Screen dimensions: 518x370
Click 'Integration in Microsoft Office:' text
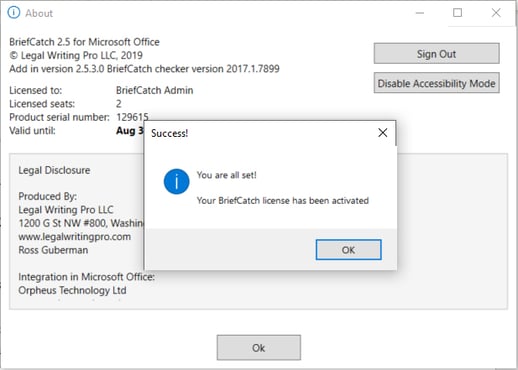(86, 277)
